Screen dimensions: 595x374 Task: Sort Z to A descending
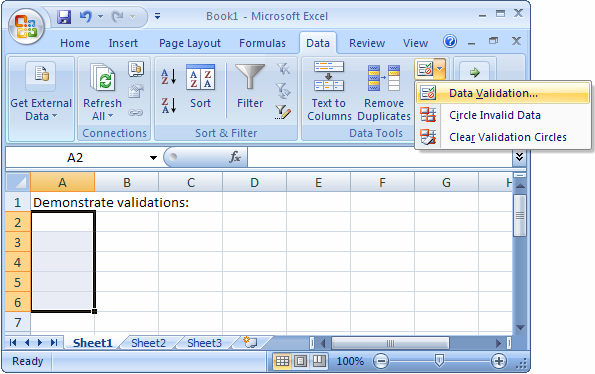[168, 105]
